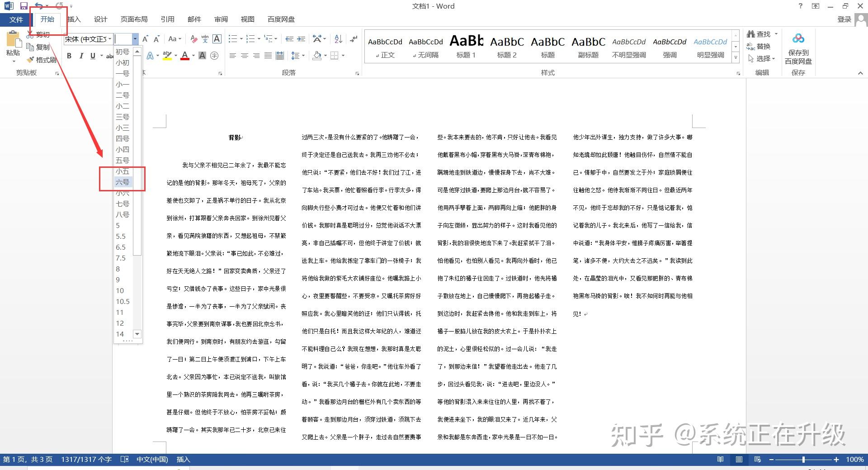868x470 pixels.
Task: Click the Enclosed Character (字) icon
Action: click(x=214, y=56)
